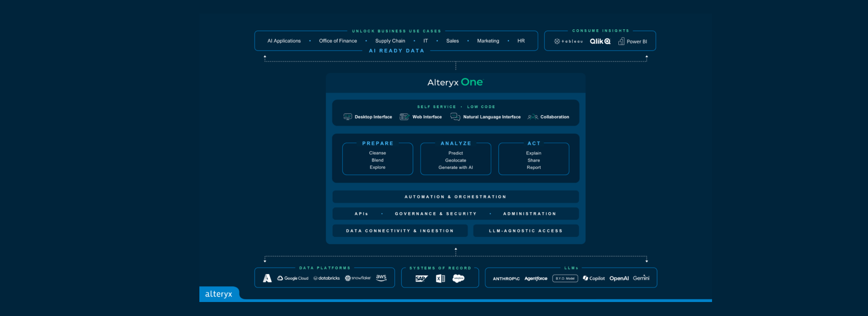Image resolution: width=868 pixels, height=316 pixels.
Task: Click the LLMs heading
Action: coord(571,268)
